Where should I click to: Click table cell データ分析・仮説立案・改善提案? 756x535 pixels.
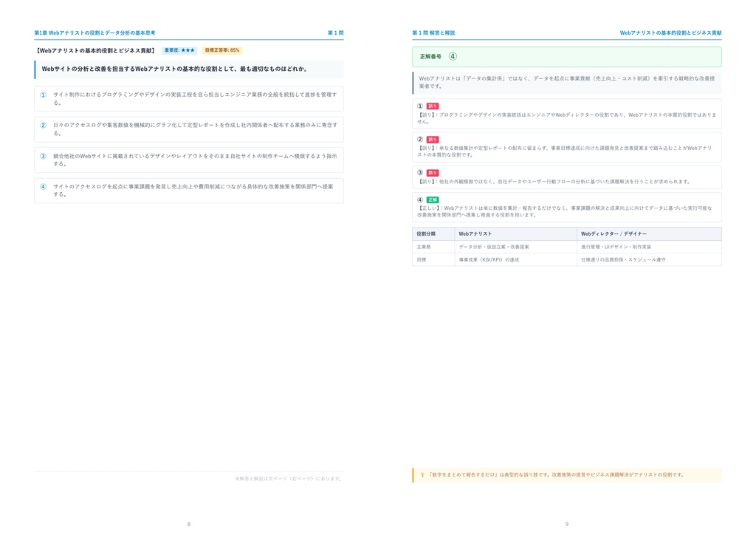pos(494,247)
